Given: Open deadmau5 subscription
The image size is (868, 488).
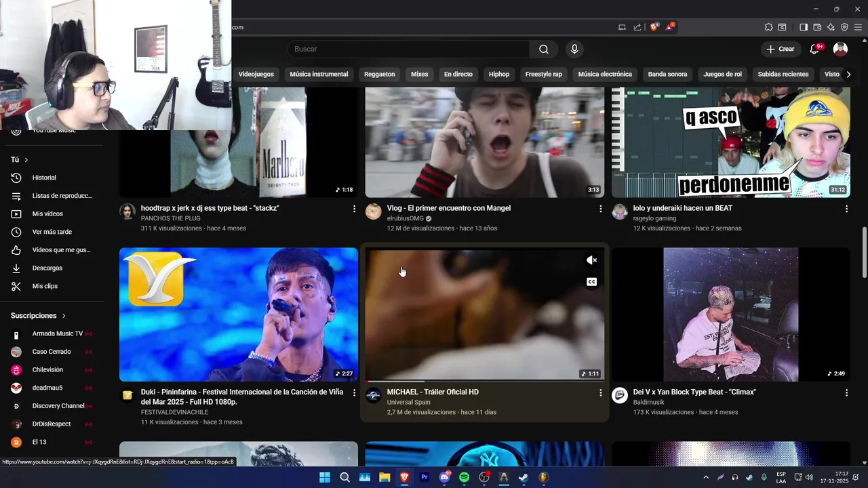Looking at the screenshot, I should [x=54, y=388].
